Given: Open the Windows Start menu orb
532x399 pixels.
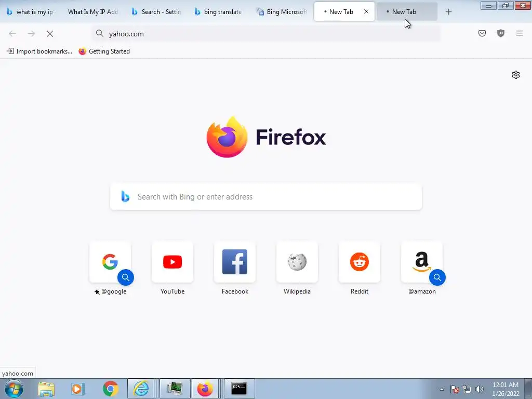Looking at the screenshot, I should click(x=14, y=389).
